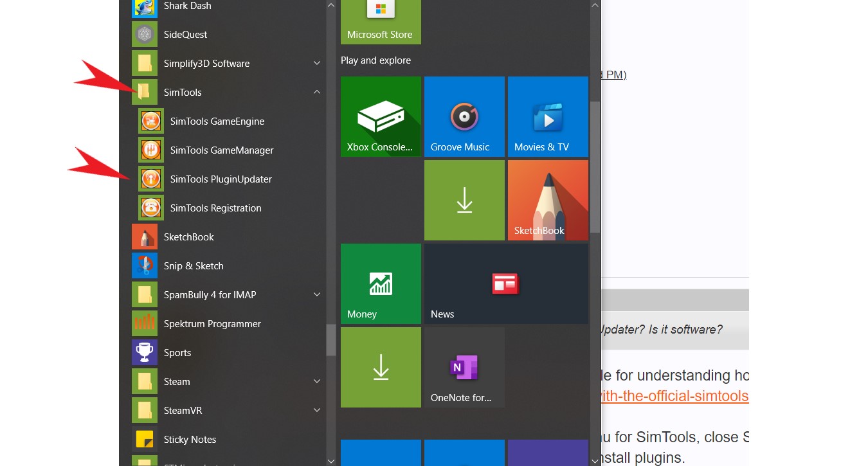Click the Simplify3D Software folder icon
Screen dimensions: 868x466
145,63
